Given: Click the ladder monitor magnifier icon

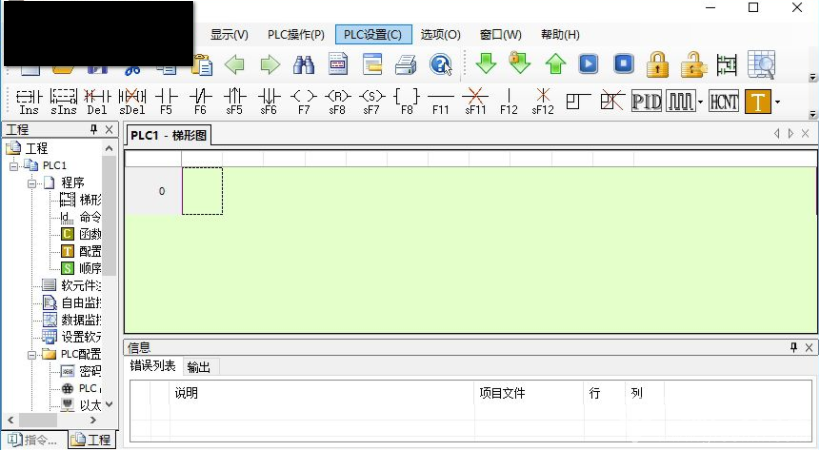Looking at the screenshot, I should [761, 65].
